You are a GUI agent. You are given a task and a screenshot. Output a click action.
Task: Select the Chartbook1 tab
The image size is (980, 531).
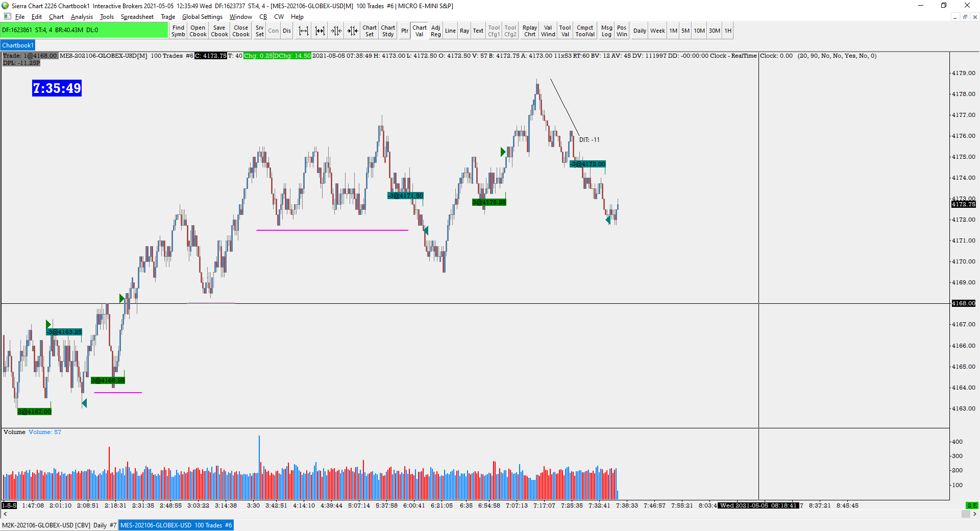coord(18,45)
